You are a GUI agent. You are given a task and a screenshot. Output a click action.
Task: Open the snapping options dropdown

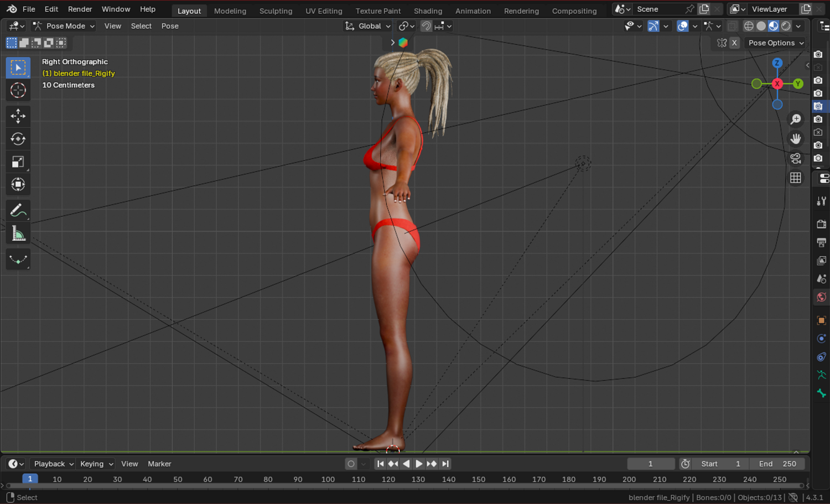(443, 26)
